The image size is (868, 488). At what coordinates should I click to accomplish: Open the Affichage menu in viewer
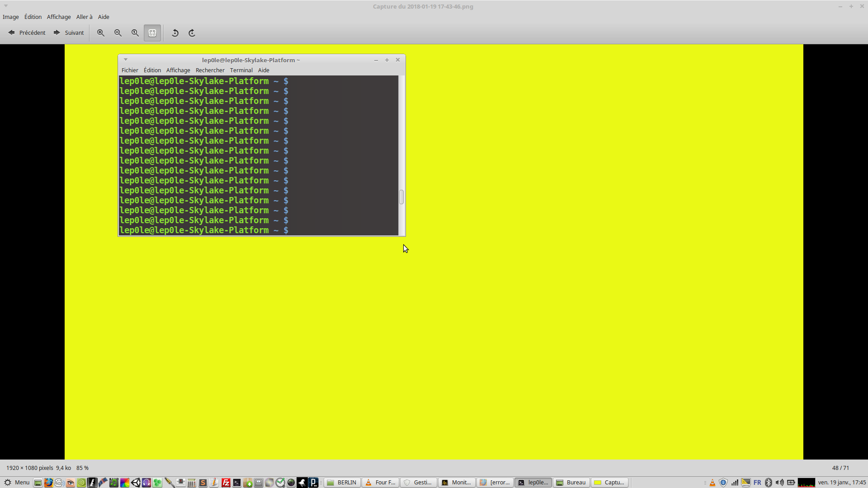[59, 17]
